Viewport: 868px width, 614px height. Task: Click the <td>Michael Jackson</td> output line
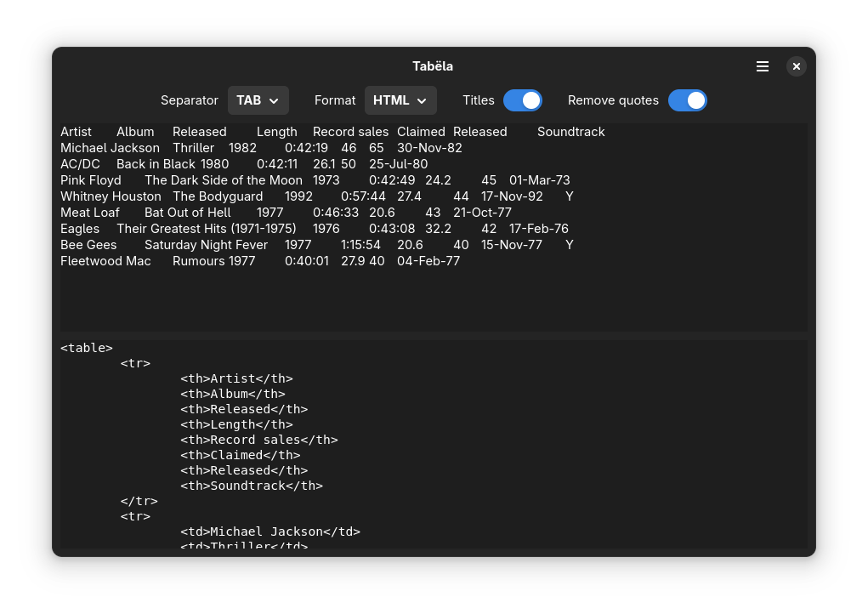point(270,532)
